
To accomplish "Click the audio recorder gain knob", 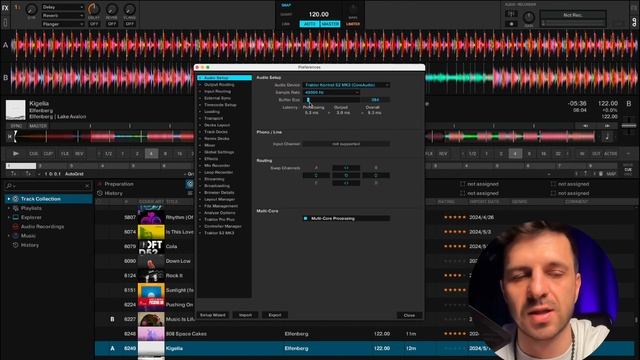I will (529, 17).
